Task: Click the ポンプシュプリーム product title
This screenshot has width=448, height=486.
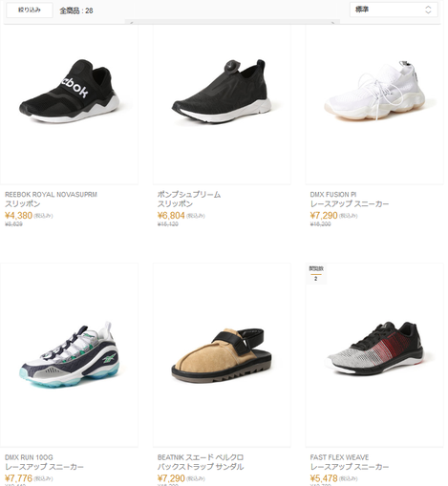Action: pos(189,195)
